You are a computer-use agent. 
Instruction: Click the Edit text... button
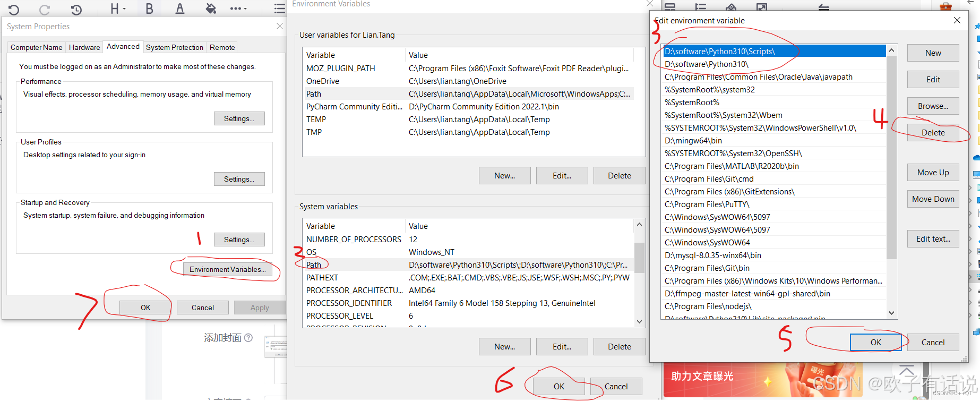(x=933, y=239)
